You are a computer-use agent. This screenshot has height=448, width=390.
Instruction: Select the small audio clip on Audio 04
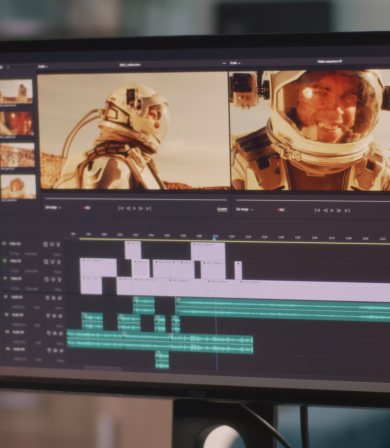coord(162,360)
